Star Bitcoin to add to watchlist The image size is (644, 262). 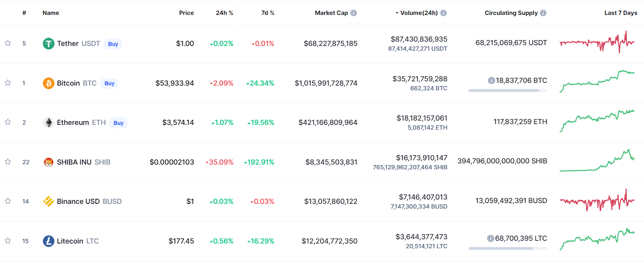[8, 83]
